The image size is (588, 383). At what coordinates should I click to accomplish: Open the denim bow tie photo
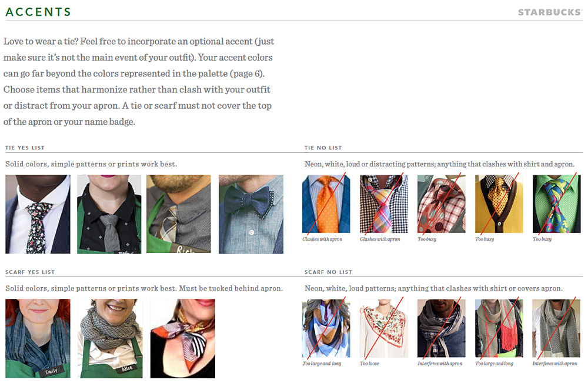[251, 214]
